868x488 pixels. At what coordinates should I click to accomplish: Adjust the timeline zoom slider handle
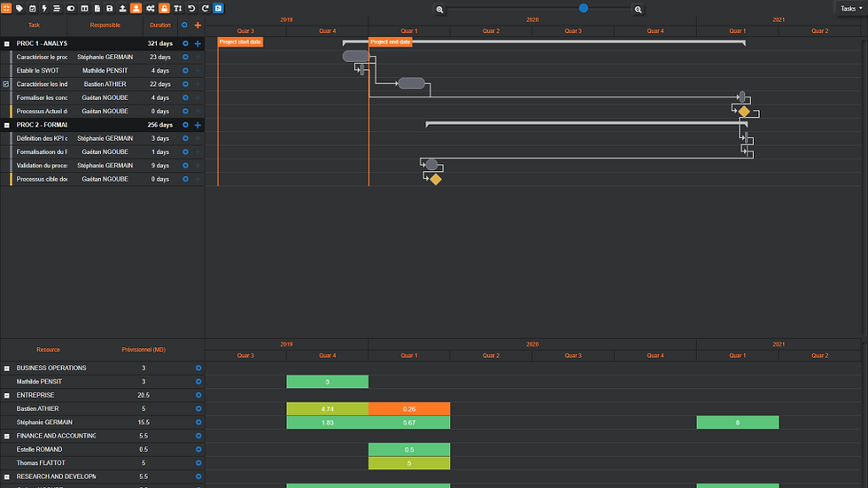coord(584,8)
